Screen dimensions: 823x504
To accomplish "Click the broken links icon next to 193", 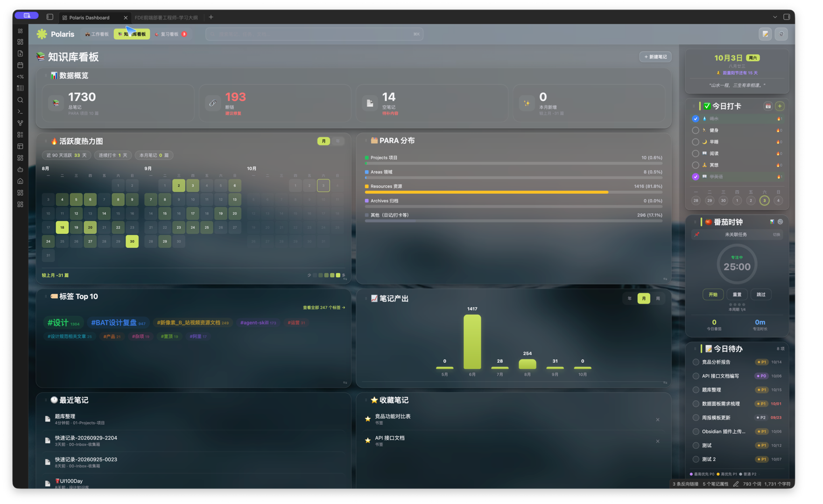I will coord(213,103).
